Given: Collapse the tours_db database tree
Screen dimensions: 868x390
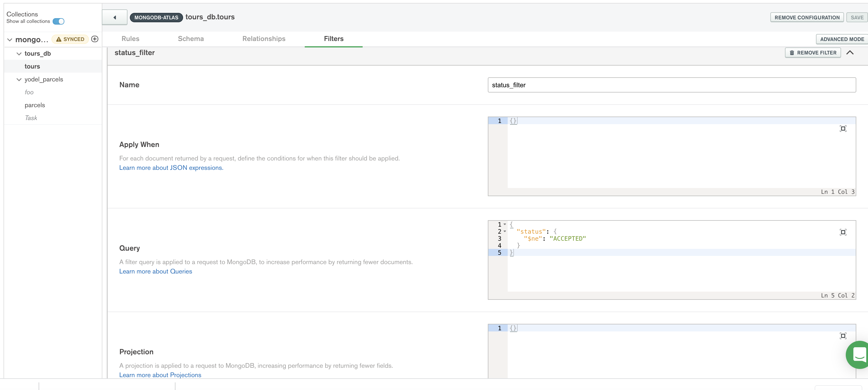Looking at the screenshot, I should (19, 54).
